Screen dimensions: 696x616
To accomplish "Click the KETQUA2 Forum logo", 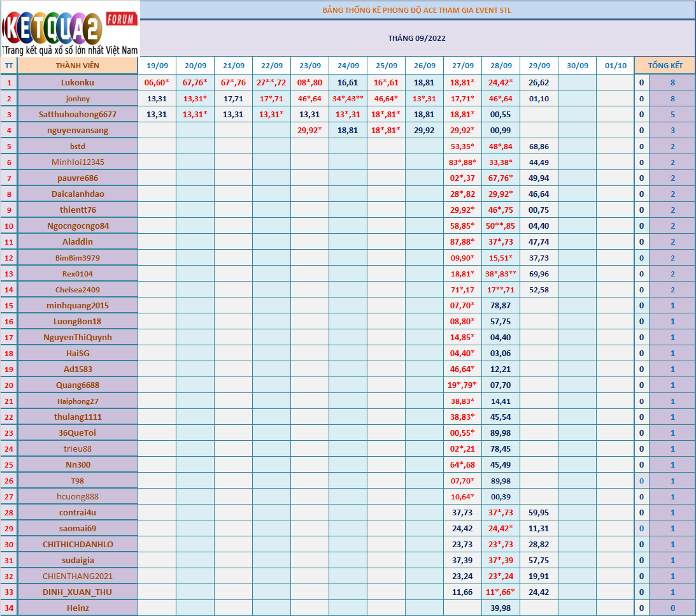I will click(x=70, y=29).
